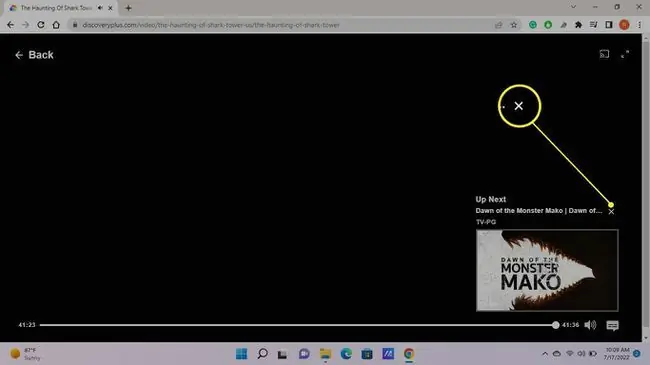The width and height of the screenshot is (650, 365).
Task: Reload the discovery+ page
Action: pos(41,25)
